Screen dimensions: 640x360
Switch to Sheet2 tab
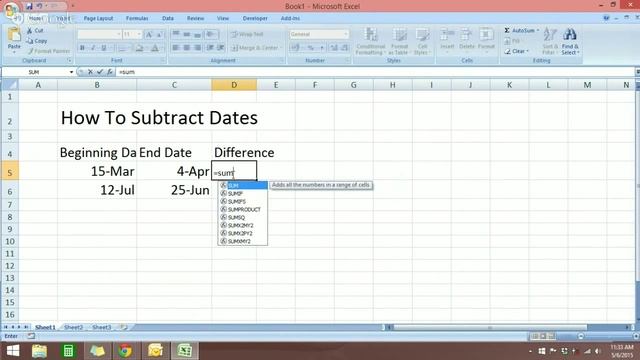coord(73,327)
